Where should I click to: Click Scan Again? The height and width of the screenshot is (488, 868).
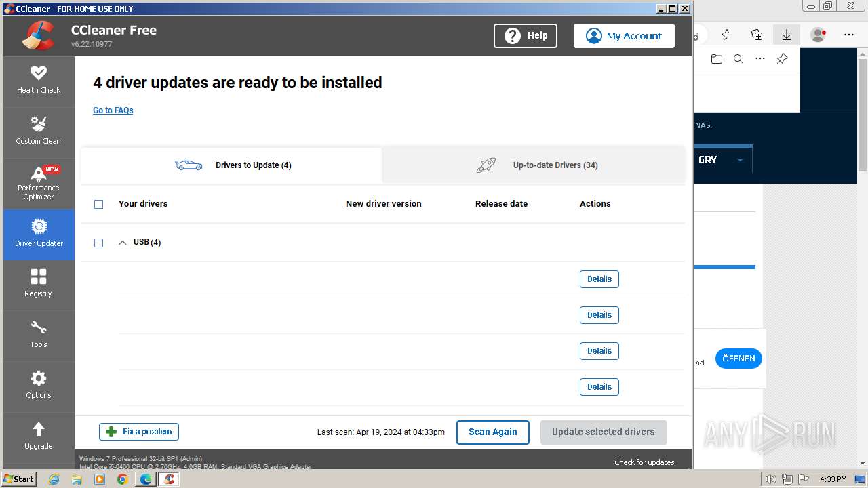[493, 432]
